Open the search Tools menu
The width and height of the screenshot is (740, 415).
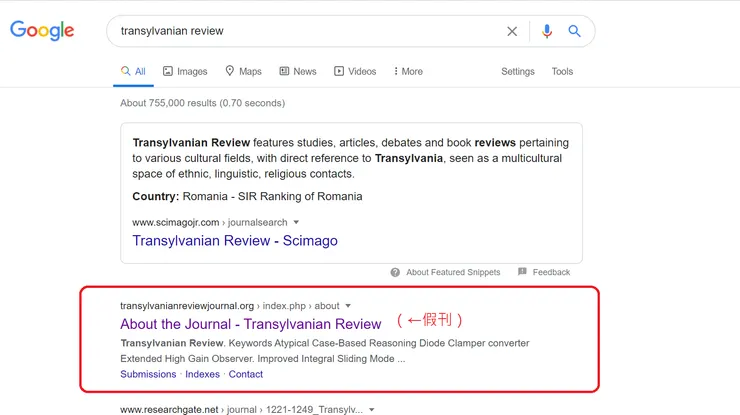pyautogui.click(x=562, y=72)
